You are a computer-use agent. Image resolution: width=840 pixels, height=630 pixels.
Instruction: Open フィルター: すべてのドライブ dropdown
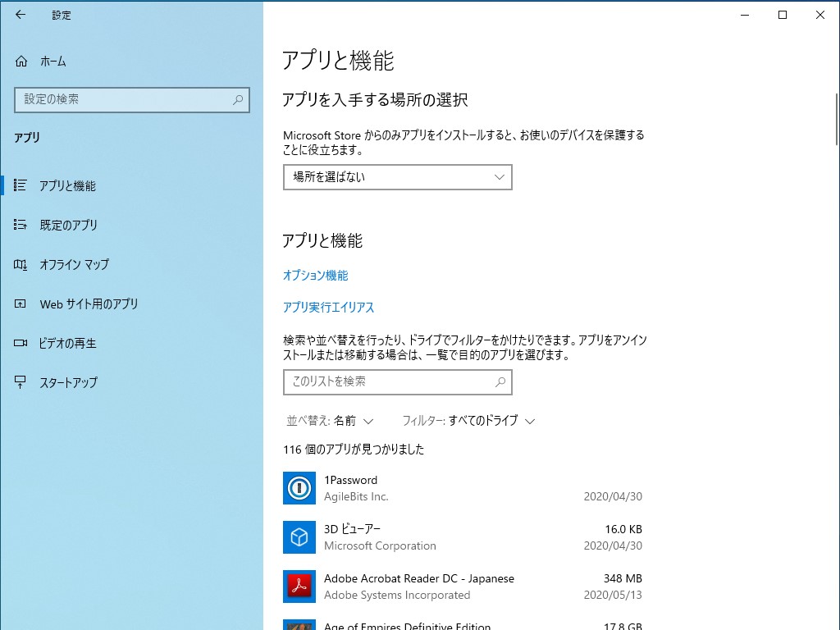click(x=468, y=421)
